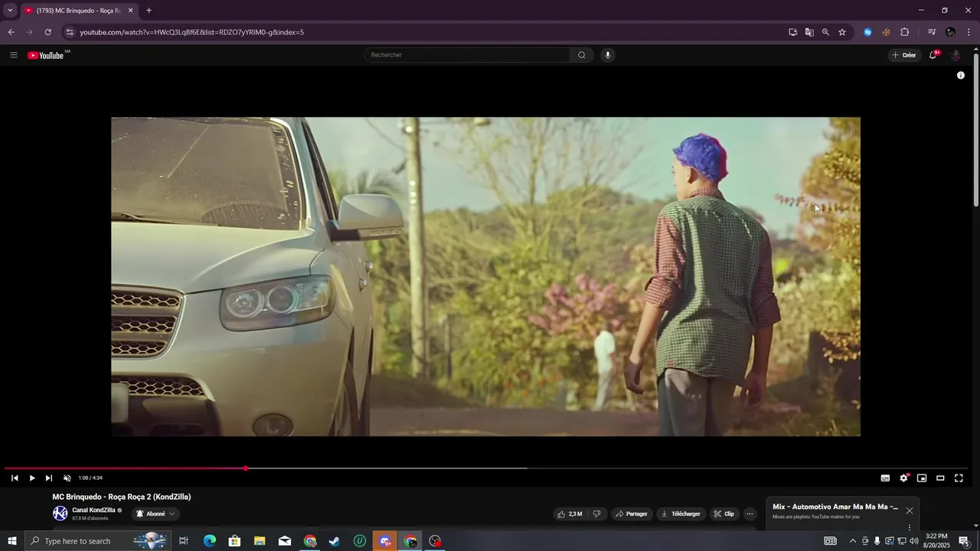The width and height of the screenshot is (980, 551).
Task: Open media controls icon in toolbar
Action: 932,32
